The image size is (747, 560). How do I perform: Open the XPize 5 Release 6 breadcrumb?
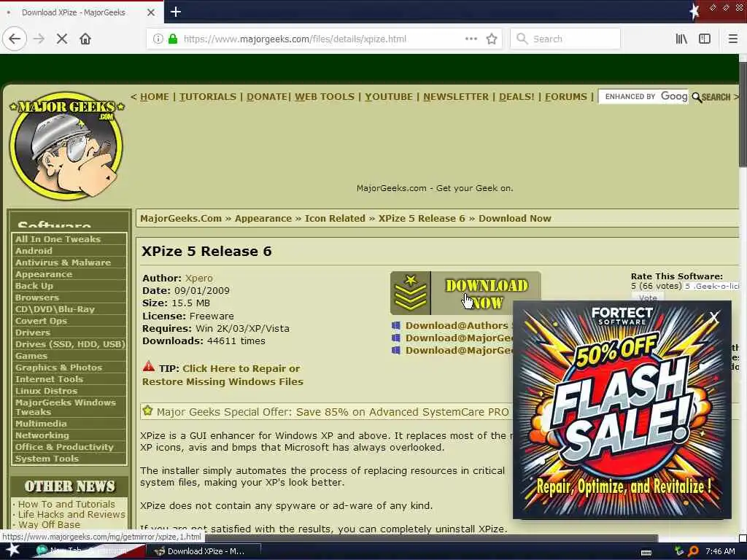[422, 219]
